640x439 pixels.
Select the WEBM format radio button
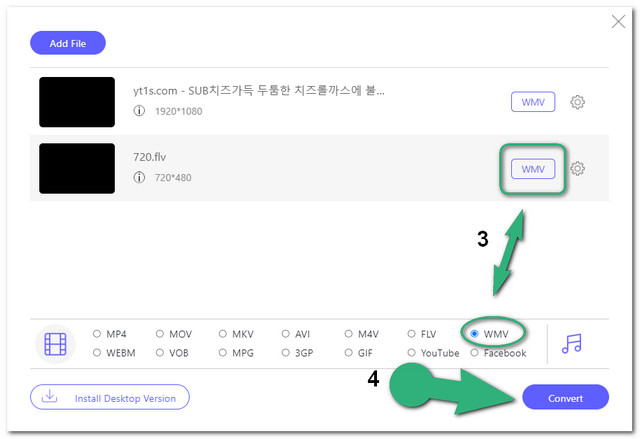pyautogui.click(x=97, y=353)
